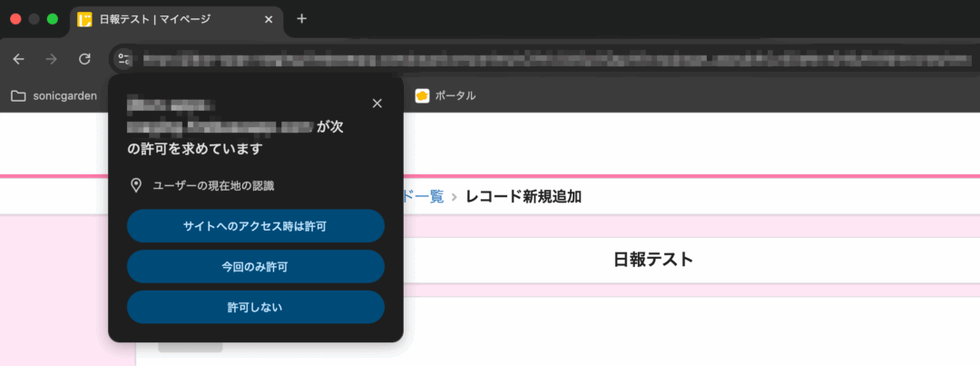Click the yellow favicon on the browser tab
980x366 pixels.
[x=85, y=19]
